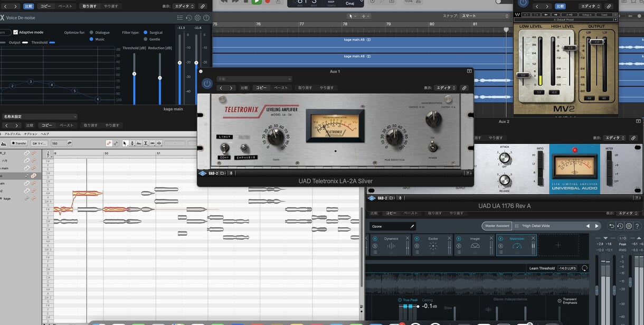The image size is (644, 325).
Task: Open Ozone help question icon
Action: [x=637, y=226]
